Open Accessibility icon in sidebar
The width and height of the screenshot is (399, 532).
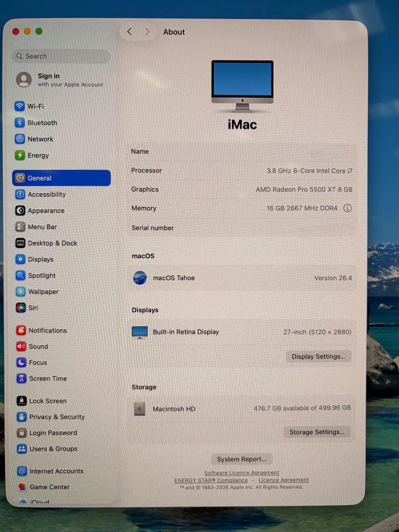click(x=20, y=194)
